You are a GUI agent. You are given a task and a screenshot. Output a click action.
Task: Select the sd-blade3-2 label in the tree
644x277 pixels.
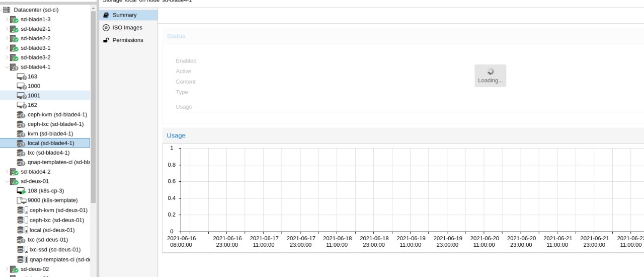(35, 57)
